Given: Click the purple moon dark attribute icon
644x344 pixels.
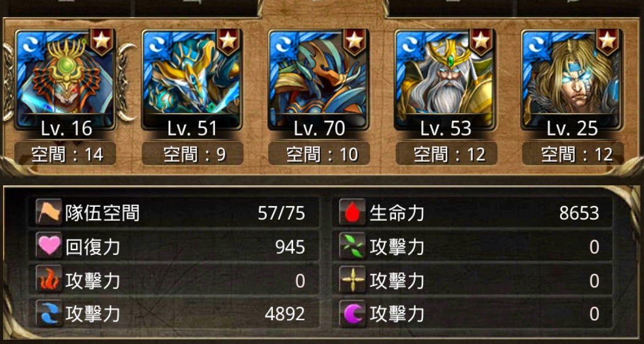Looking at the screenshot, I should (x=352, y=314).
